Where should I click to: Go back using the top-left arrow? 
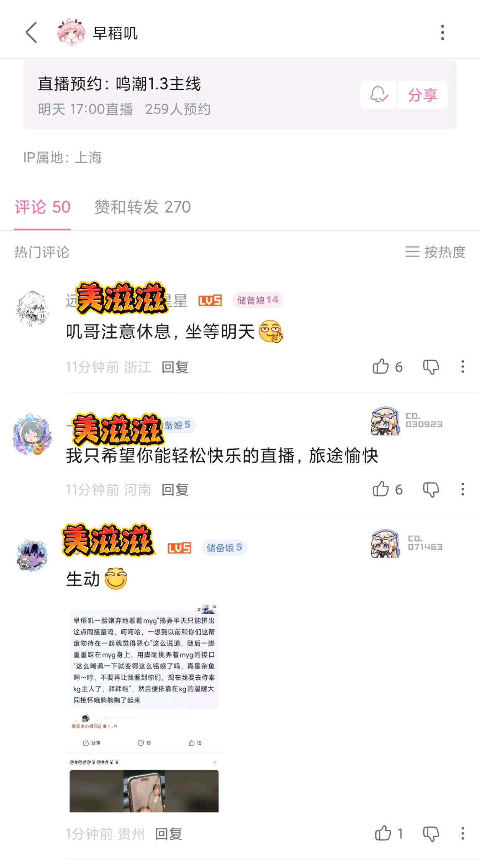click(31, 33)
